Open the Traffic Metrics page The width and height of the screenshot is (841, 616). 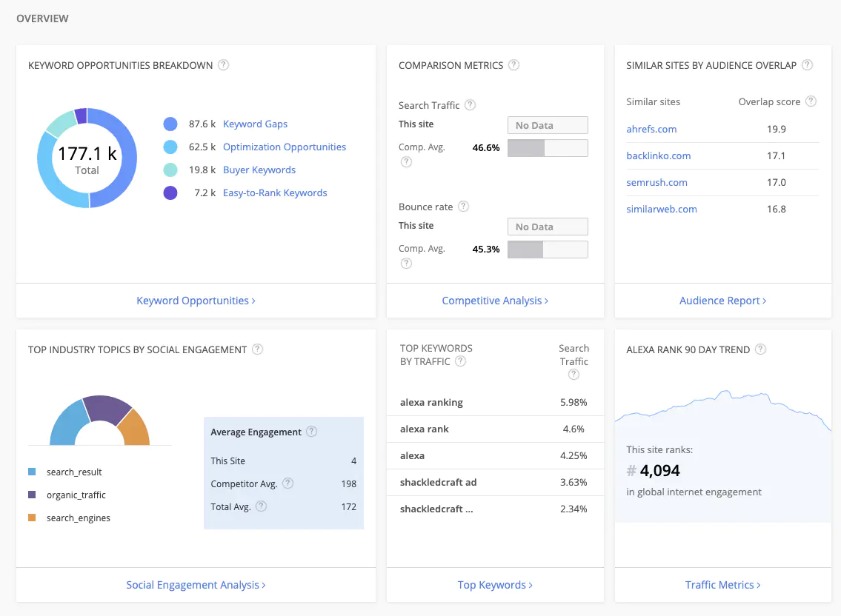pos(722,585)
